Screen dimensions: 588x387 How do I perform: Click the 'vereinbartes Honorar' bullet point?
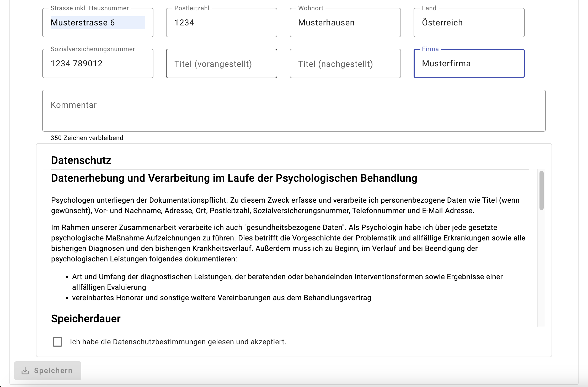coord(222,298)
